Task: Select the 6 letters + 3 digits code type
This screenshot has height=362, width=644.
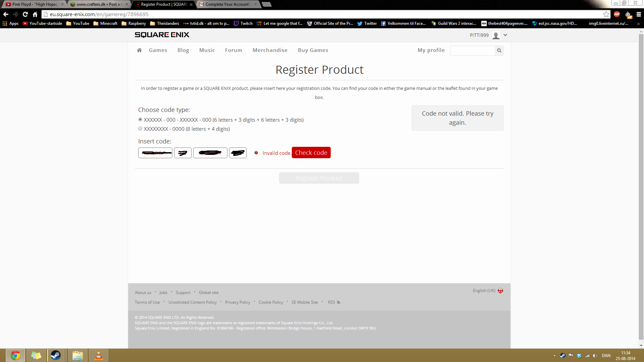Action: (140, 120)
